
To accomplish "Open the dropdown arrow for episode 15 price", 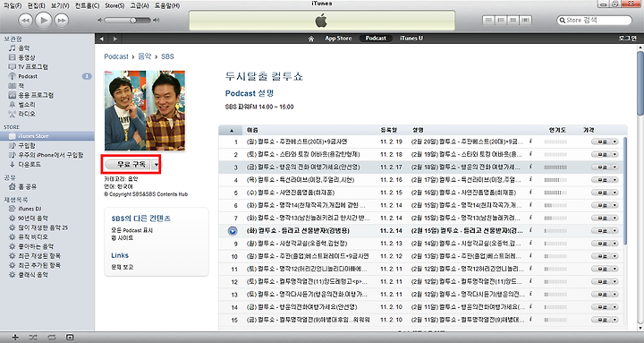I will click(x=615, y=320).
